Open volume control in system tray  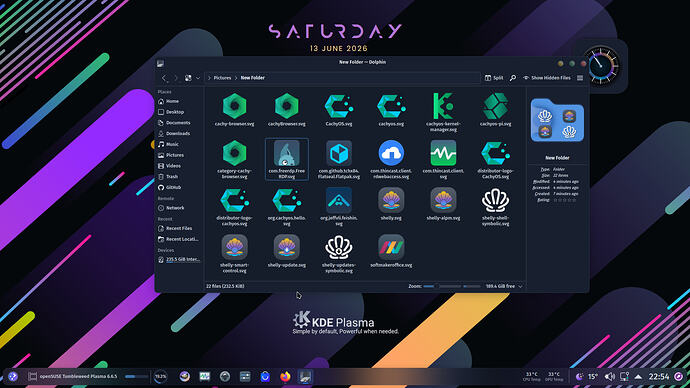tap(609, 377)
